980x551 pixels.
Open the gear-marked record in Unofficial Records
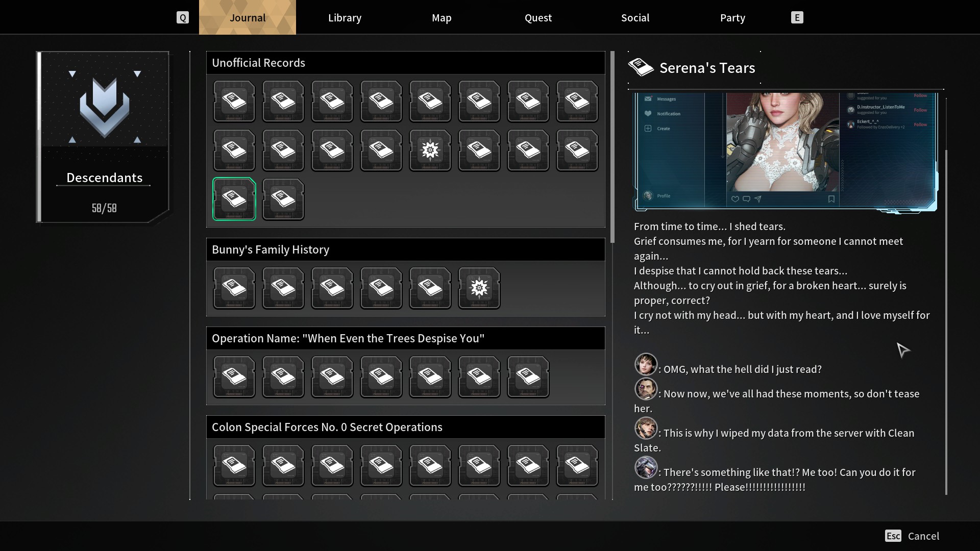[430, 151]
